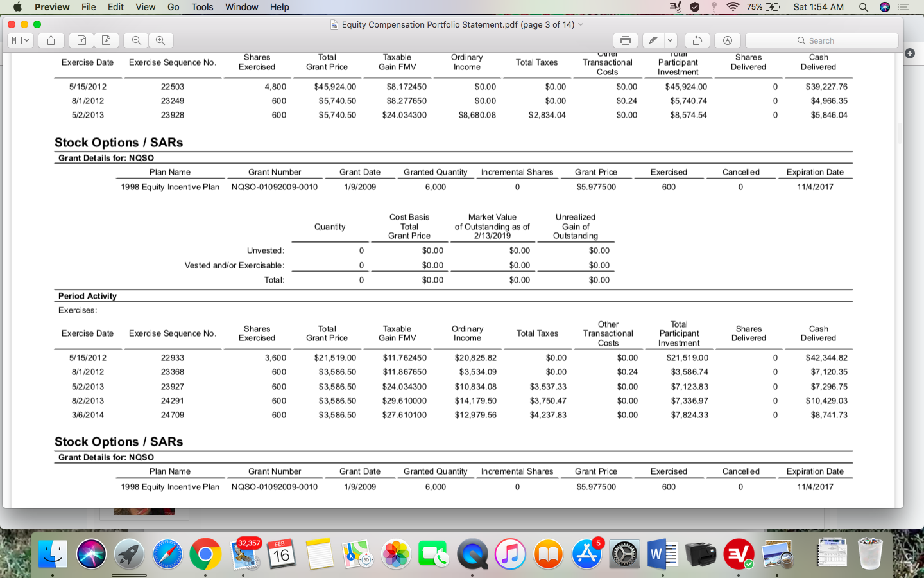
Task: Click the Search field in toolbar
Action: (821, 40)
